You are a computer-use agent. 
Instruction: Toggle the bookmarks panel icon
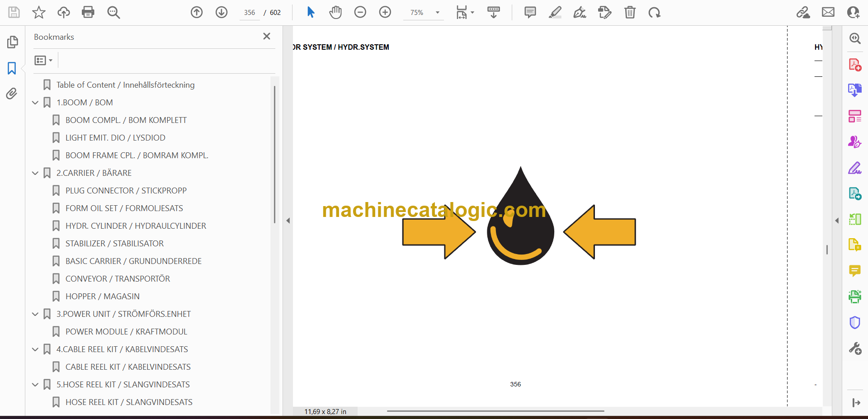(x=12, y=68)
